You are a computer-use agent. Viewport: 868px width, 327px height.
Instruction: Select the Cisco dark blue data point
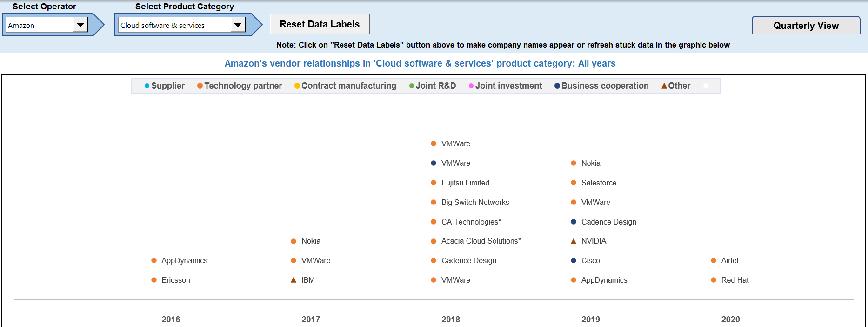(x=574, y=260)
